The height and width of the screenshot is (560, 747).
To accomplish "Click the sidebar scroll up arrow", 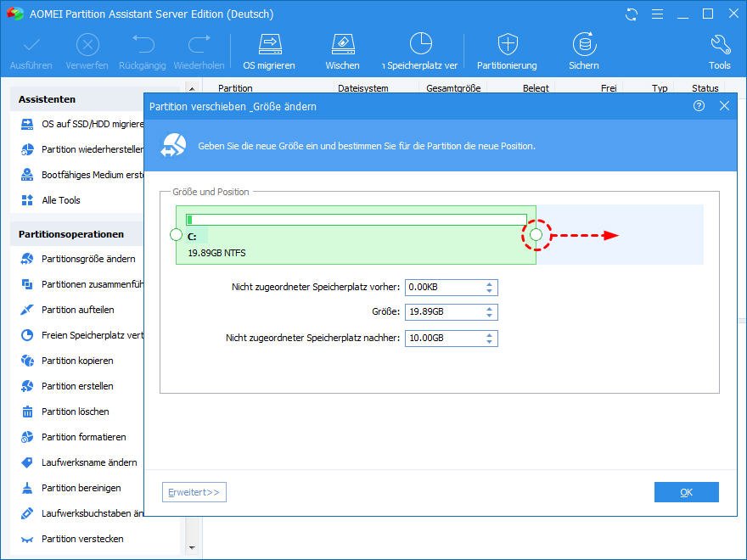I will (x=192, y=88).
